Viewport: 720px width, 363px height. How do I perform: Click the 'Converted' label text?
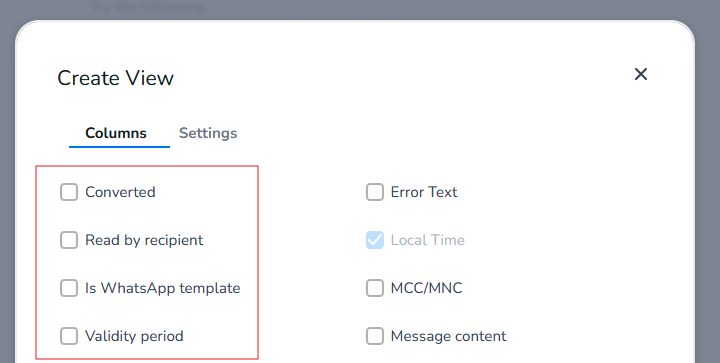[x=120, y=192]
